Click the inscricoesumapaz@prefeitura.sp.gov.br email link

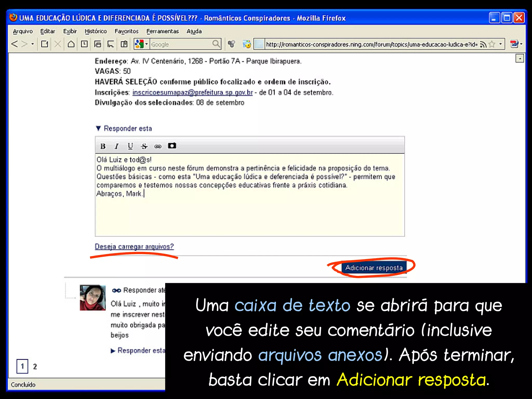[x=192, y=92]
